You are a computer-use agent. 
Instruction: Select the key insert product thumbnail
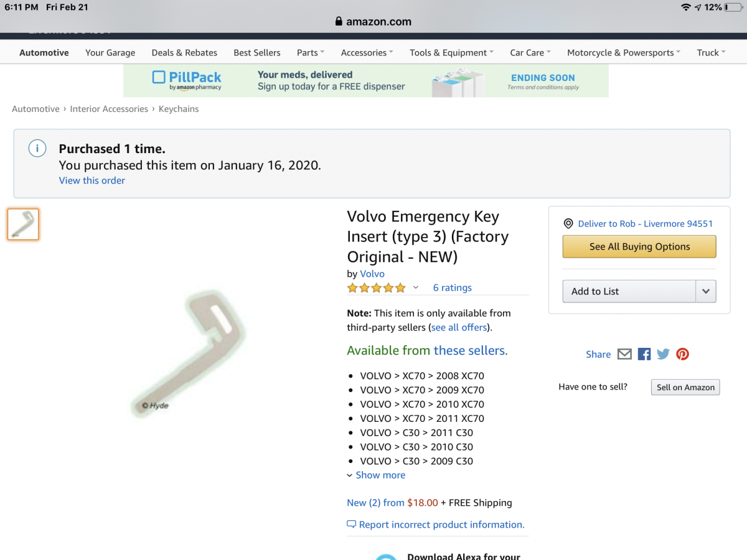click(23, 224)
